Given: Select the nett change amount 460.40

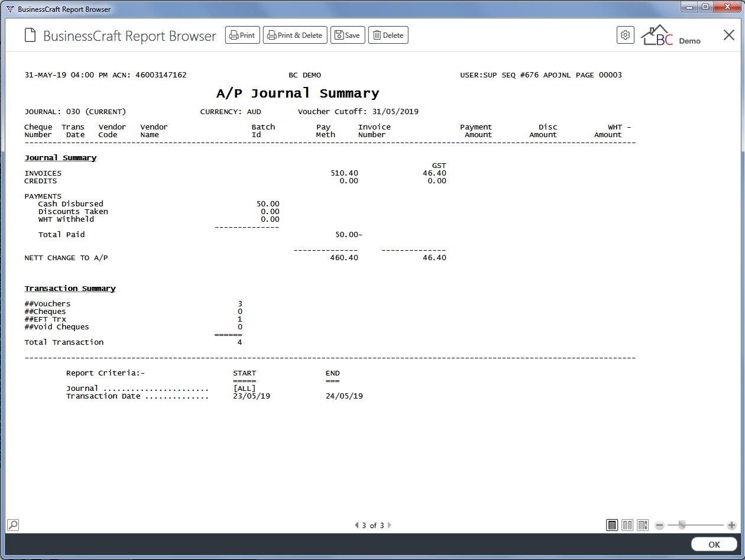Looking at the screenshot, I should [x=344, y=258].
